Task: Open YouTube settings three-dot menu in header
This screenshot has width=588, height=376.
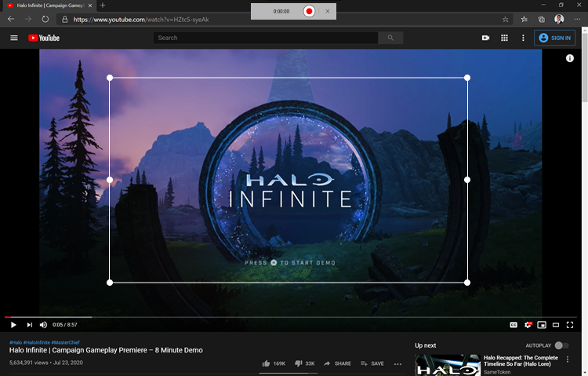Action: 523,38
